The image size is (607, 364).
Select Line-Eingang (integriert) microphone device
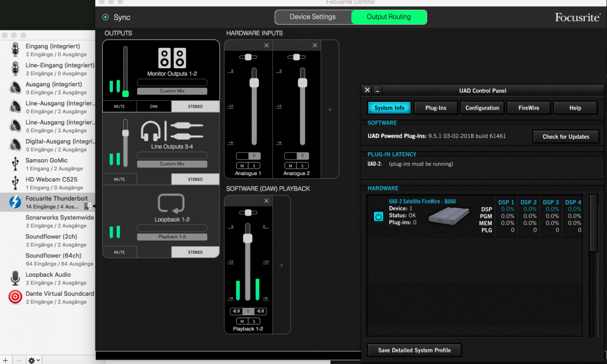15,69
